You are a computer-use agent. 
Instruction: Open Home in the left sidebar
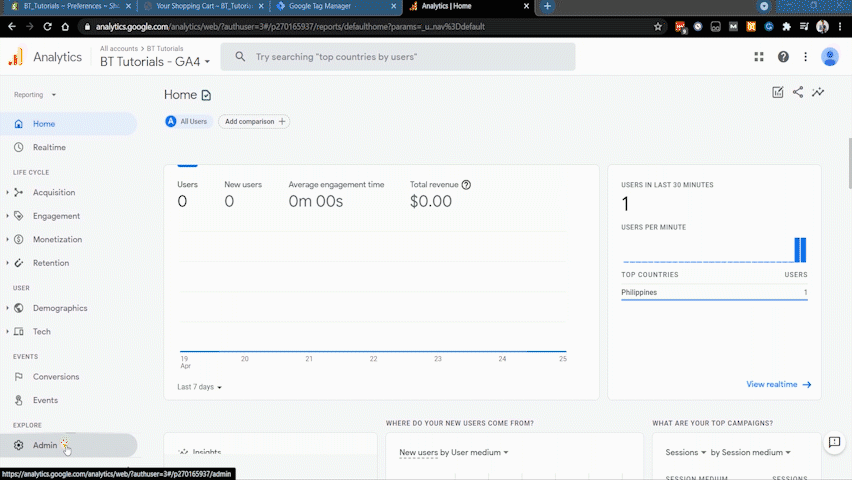click(68, 124)
